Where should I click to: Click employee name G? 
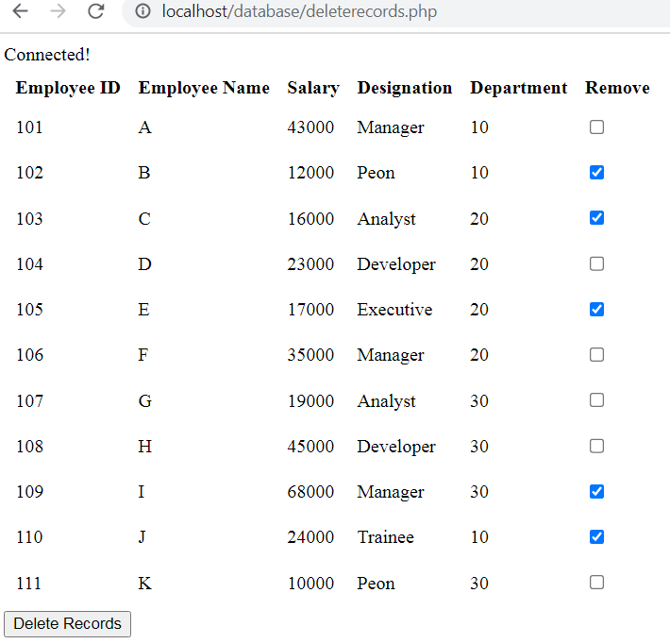[x=145, y=400]
